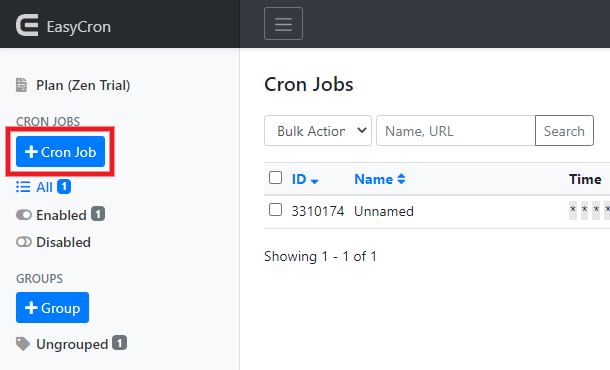Click the Unnamed job name

click(384, 211)
